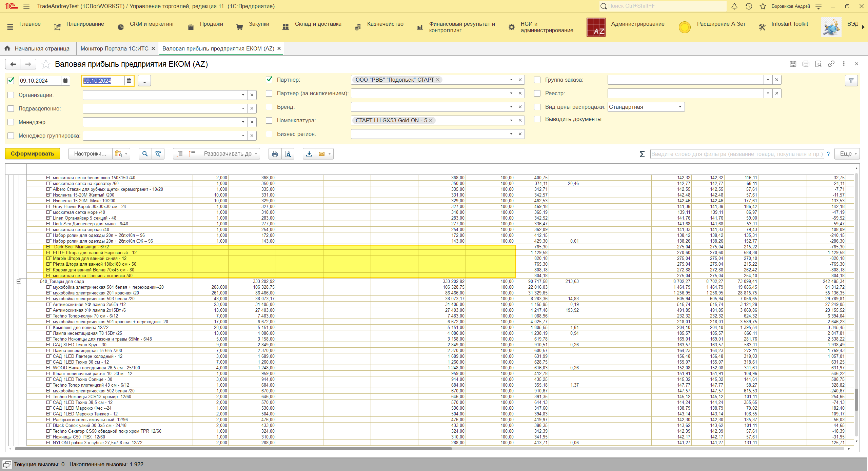Image resolution: width=868 pixels, height=471 pixels.
Task: Open print preview icon
Action: click(x=288, y=154)
